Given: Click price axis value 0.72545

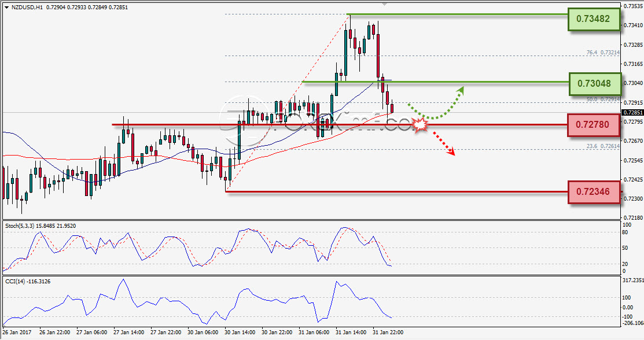Looking at the screenshot, I should pyautogui.click(x=633, y=161).
